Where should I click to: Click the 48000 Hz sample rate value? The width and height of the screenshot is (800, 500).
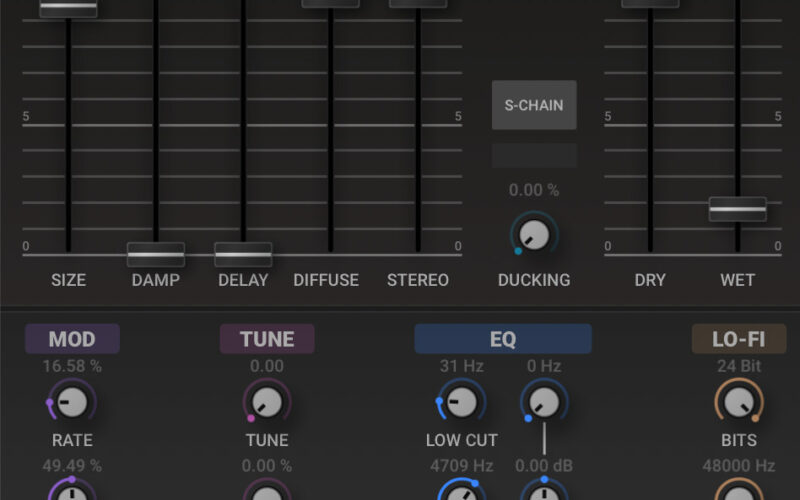(x=738, y=466)
